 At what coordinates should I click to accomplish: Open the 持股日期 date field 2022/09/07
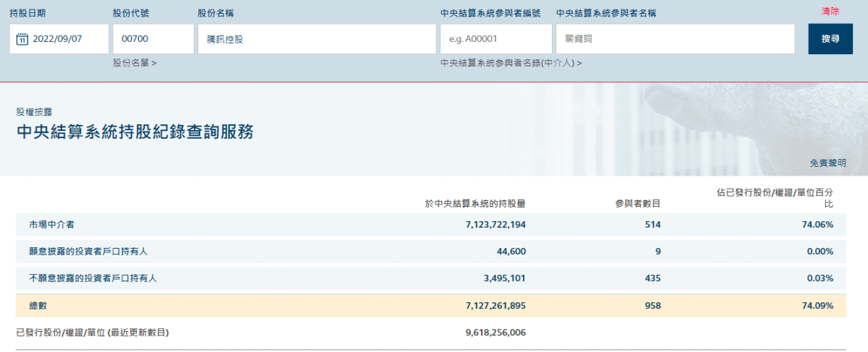59,39
